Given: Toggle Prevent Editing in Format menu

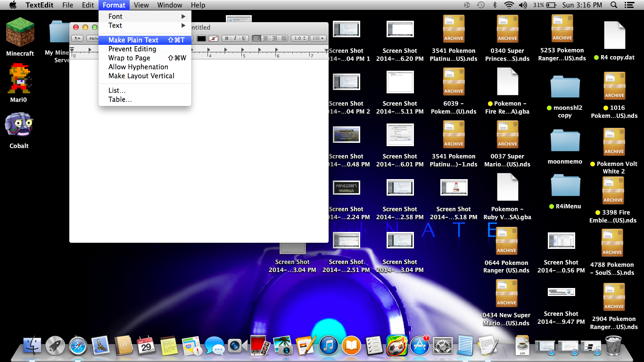Looking at the screenshot, I should (x=145, y=49).
